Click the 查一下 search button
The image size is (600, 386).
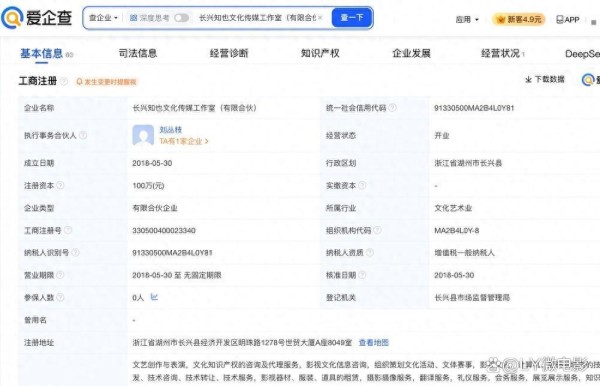click(x=352, y=18)
